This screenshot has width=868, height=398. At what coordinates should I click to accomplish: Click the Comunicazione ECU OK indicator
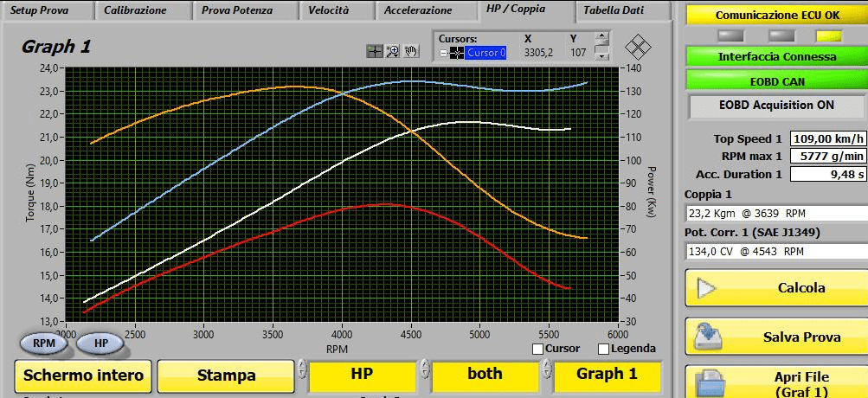click(777, 15)
